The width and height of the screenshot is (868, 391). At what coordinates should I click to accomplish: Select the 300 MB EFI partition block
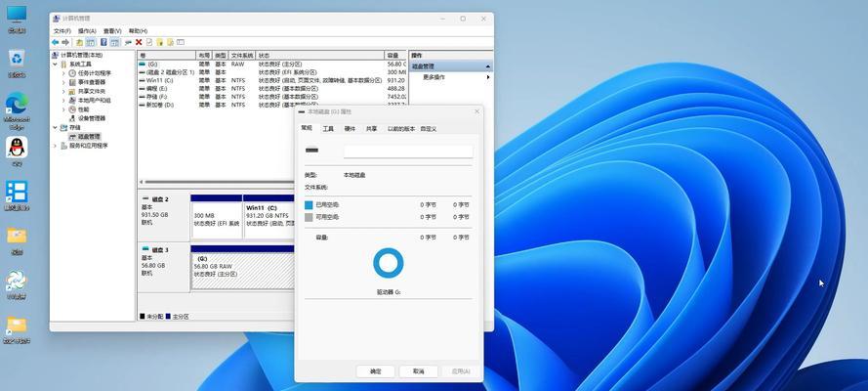(217, 217)
